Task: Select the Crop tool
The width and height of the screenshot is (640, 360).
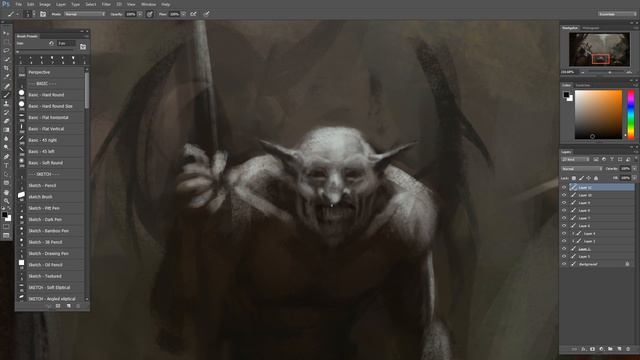Action: (6, 68)
